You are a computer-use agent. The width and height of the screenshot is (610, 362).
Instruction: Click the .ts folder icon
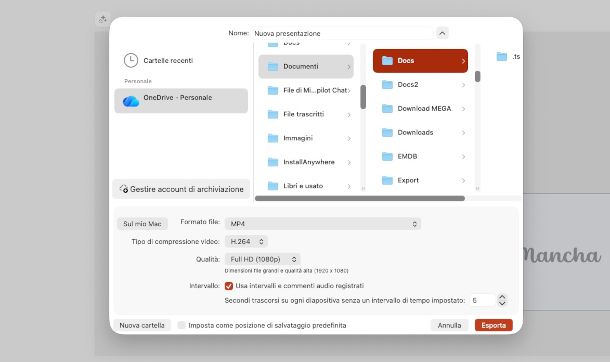(x=502, y=57)
